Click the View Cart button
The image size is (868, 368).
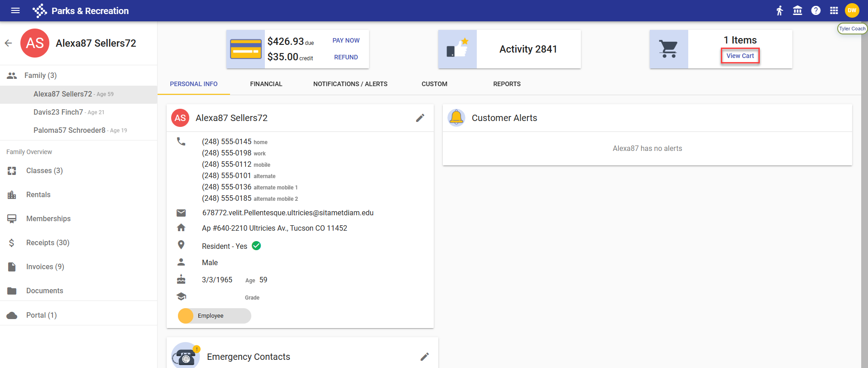pos(740,56)
